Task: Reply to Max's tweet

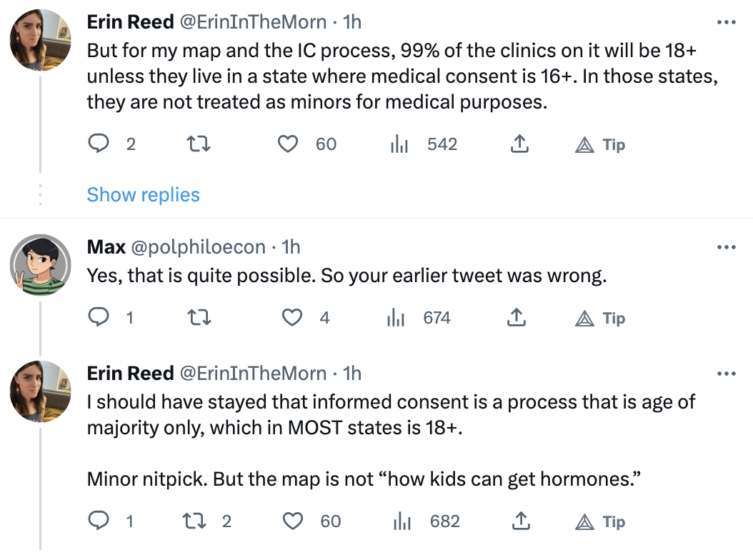Action: pyautogui.click(x=97, y=318)
